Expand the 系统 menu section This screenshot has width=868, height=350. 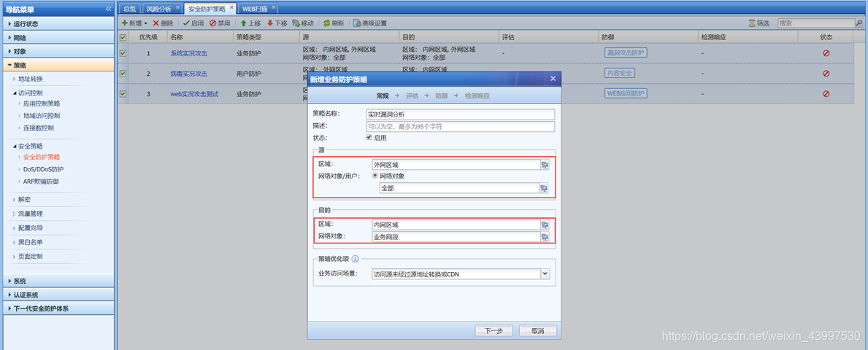(x=58, y=281)
